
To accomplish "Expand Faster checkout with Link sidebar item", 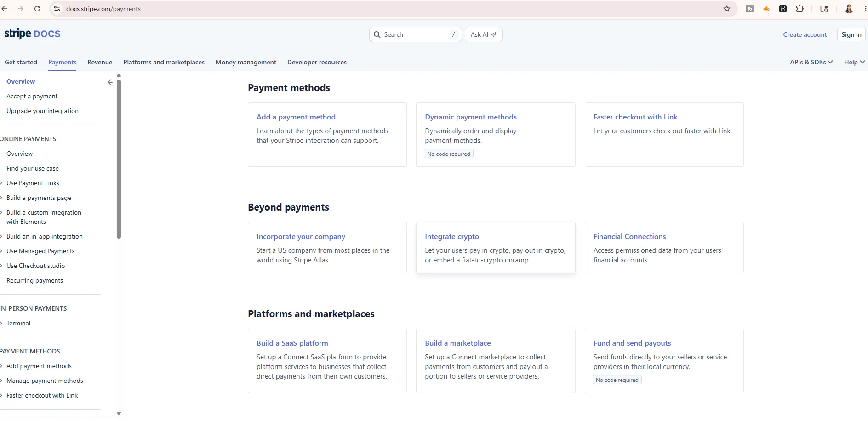I will coord(42,395).
